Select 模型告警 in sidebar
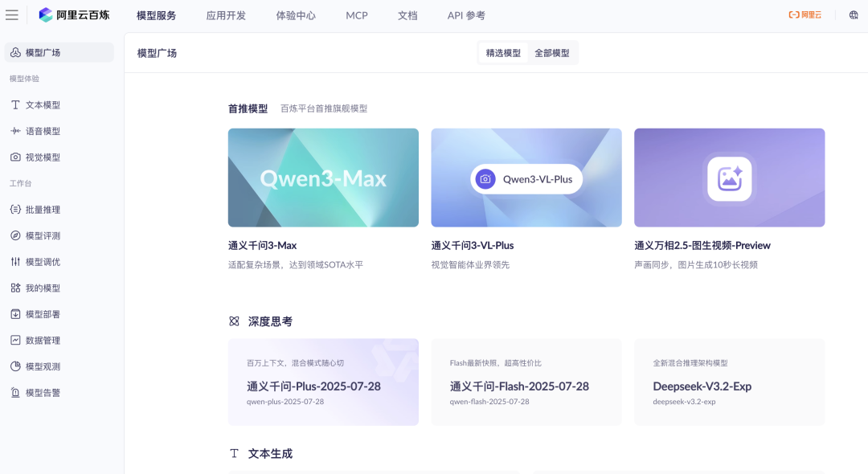Image resolution: width=868 pixels, height=474 pixels. [59, 393]
